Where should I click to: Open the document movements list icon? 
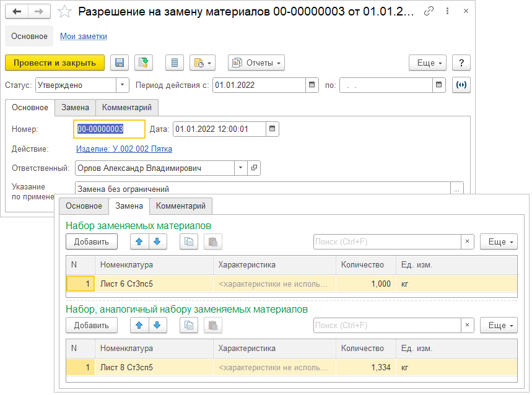click(175, 63)
